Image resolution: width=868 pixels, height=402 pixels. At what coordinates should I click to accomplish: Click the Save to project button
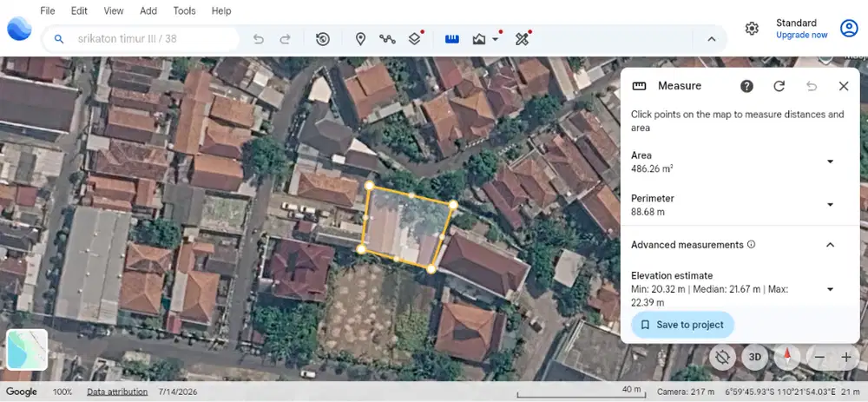point(682,325)
